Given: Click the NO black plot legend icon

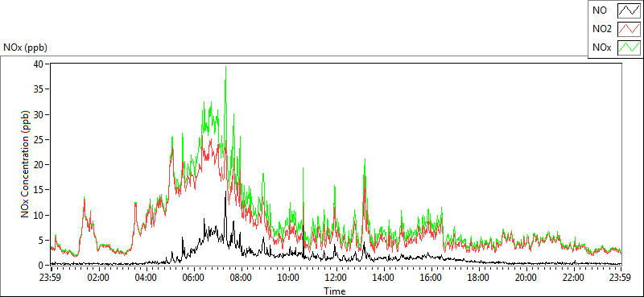Looking at the screenshot, I should 630,11.
